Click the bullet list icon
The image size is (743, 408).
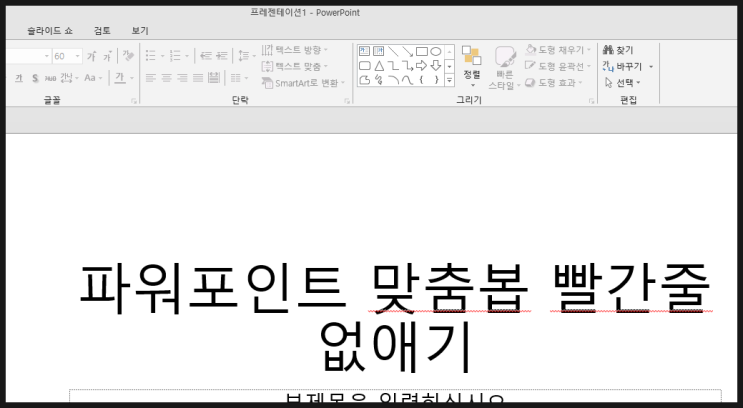pos(151,56)
